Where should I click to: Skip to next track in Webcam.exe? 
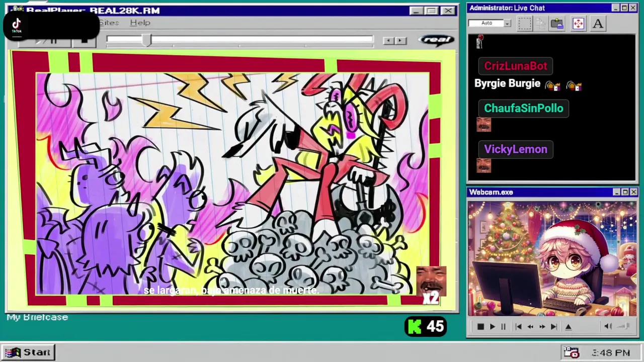pyautogui.click(x=553, y=327)
